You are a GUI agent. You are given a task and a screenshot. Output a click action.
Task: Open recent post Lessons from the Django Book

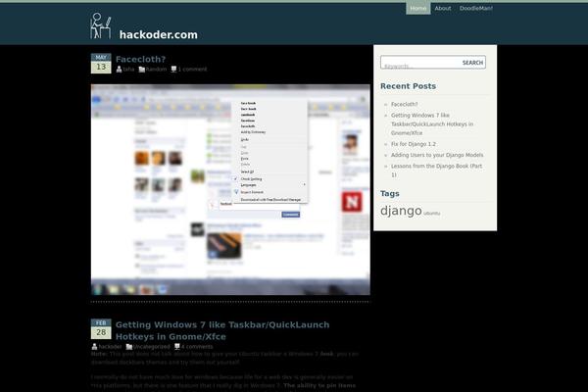(x=436, y=171)
